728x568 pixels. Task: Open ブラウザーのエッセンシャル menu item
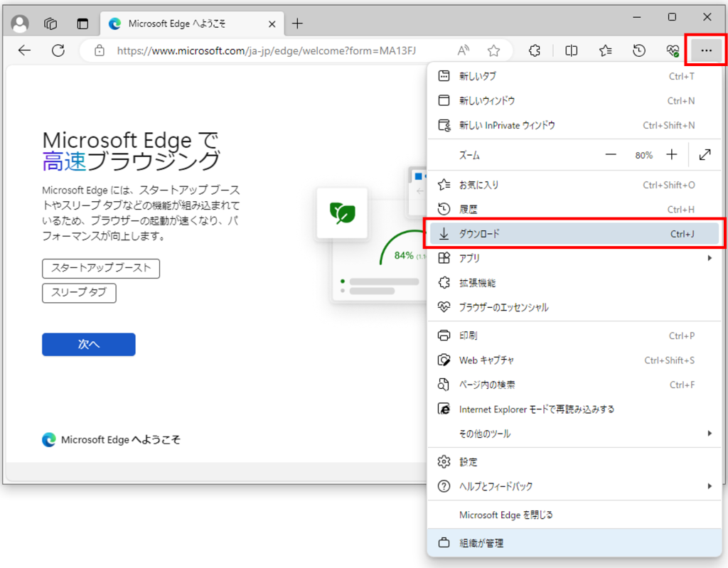tap(574, 307)
